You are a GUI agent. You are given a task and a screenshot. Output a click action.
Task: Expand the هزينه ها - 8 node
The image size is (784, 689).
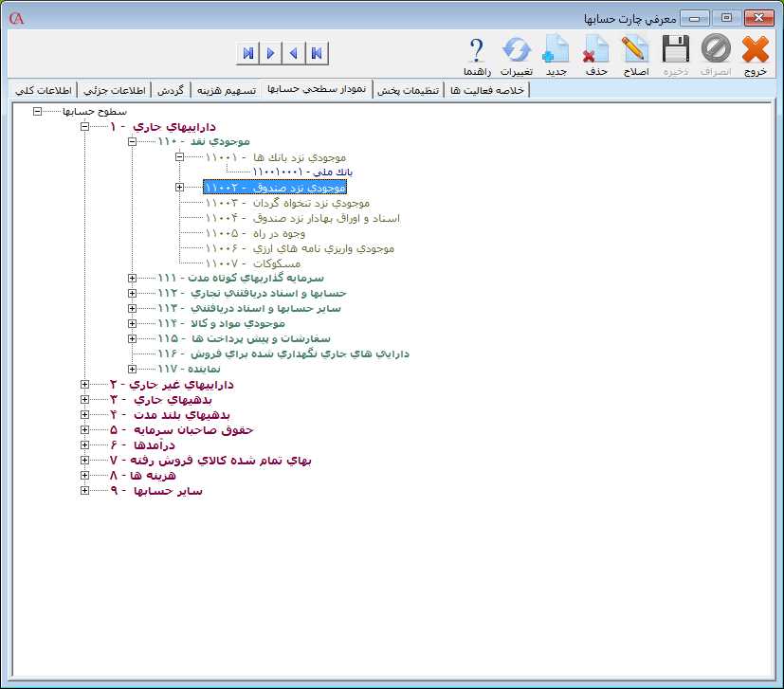pos(84,476)
